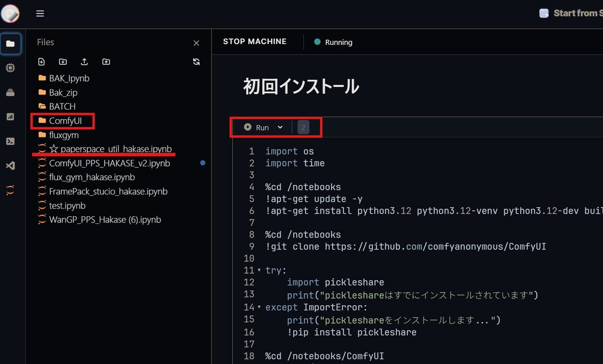
Task: Open the BAK_Ipynb folder
Action: point(69,78)
